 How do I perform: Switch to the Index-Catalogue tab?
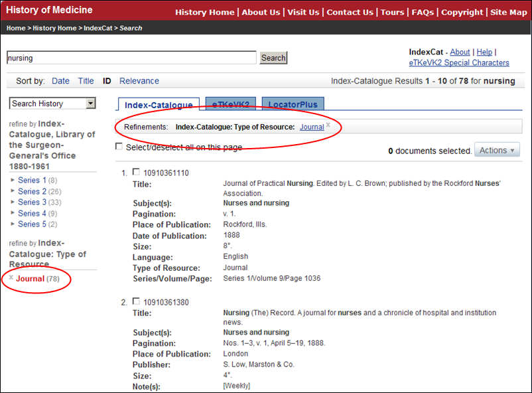159,105
